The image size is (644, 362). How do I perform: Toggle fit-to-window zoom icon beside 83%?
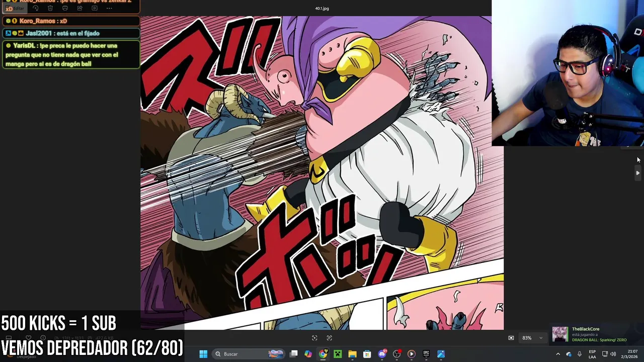pos(511,338)
